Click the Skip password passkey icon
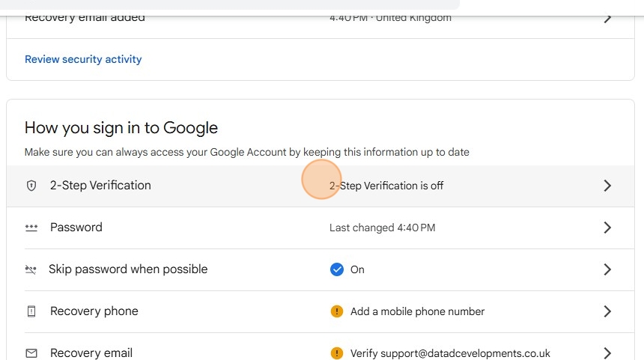Image resolution: width=644 pixels, height=360 pixels. point(31,269)
